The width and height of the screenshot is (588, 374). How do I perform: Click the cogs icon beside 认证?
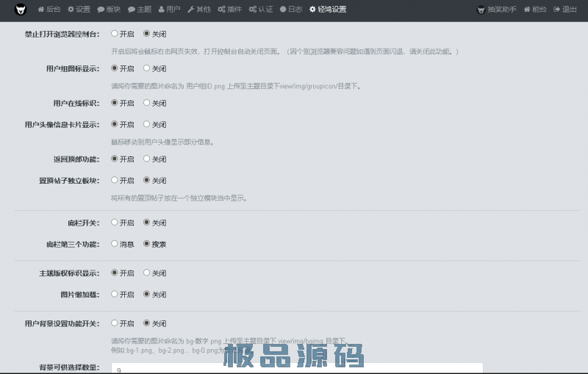pos(253,10)
